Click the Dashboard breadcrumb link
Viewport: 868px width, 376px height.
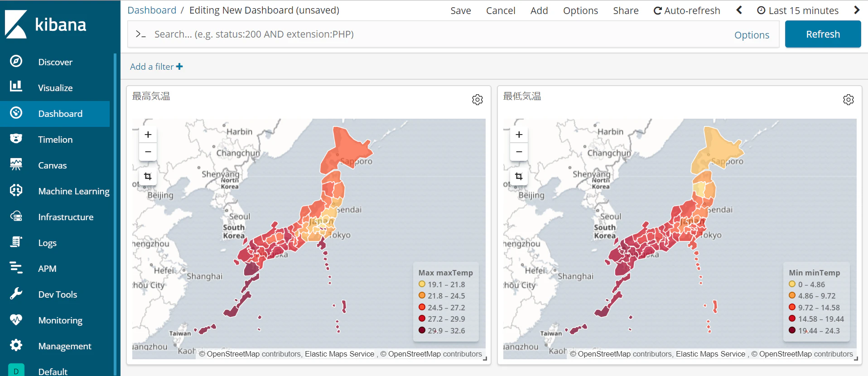coord(152,10)
